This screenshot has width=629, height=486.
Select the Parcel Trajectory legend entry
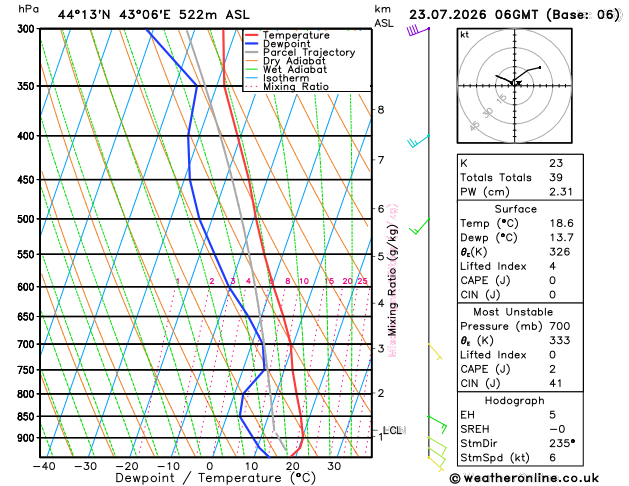point(300,53)
